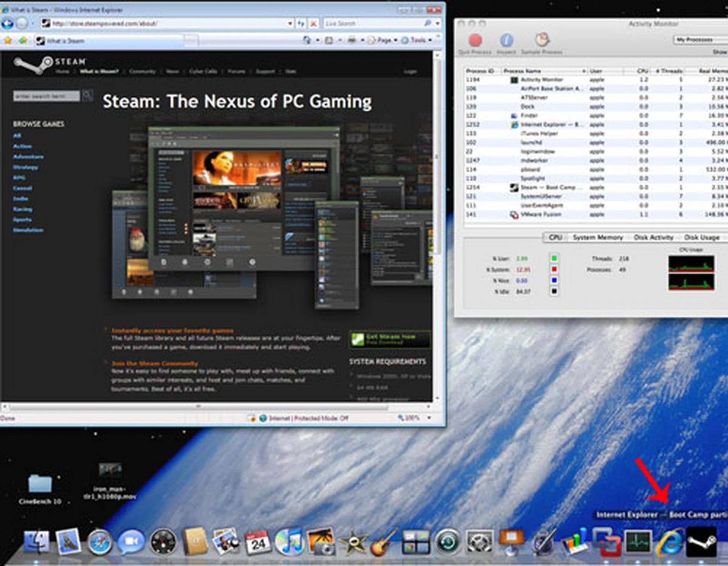Image resolution: width=728 pixels, height=566 pixels.
Task: Open the Page dropdown in Internet Explorer
Action: tap(384, 40)
